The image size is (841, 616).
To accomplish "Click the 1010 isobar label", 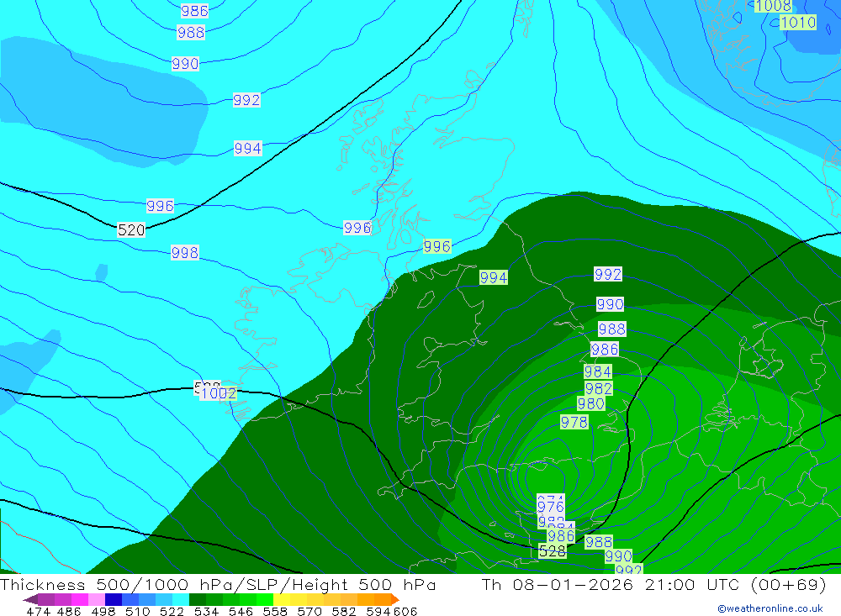I will click(798, 23).
